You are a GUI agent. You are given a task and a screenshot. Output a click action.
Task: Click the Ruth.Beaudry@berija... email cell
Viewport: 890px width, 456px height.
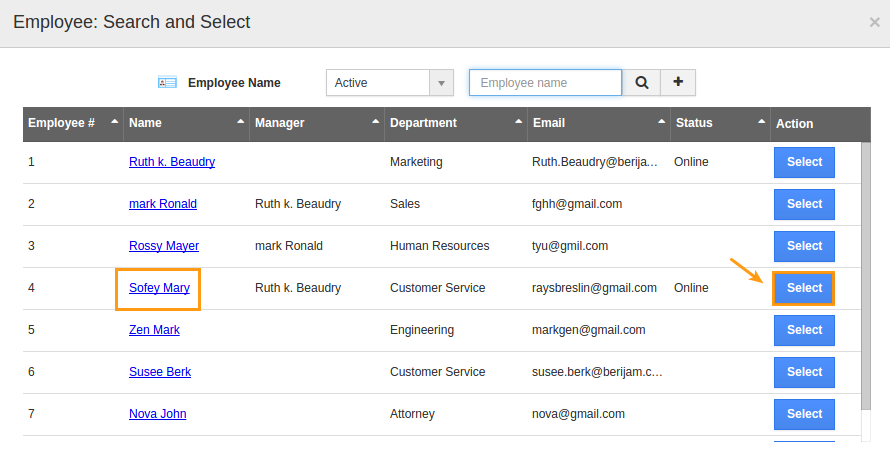594,162
